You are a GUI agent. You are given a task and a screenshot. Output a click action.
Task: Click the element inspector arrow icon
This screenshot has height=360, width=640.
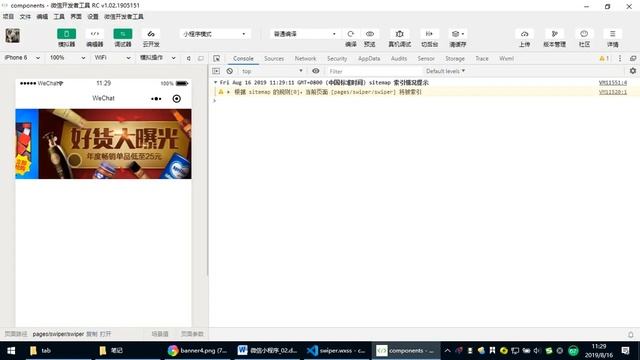[x=217, y=59]
